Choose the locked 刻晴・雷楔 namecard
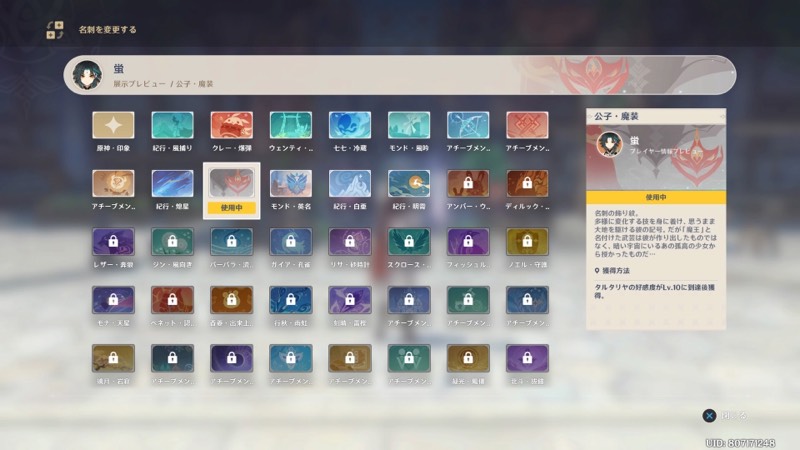The image size is (800, 450). [x=350, y=299]
